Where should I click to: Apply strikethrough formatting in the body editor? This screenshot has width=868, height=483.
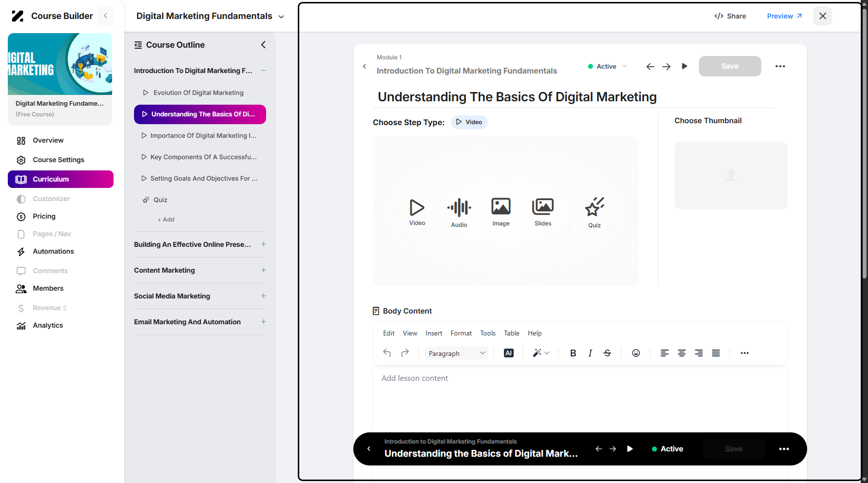pos(607,353)
